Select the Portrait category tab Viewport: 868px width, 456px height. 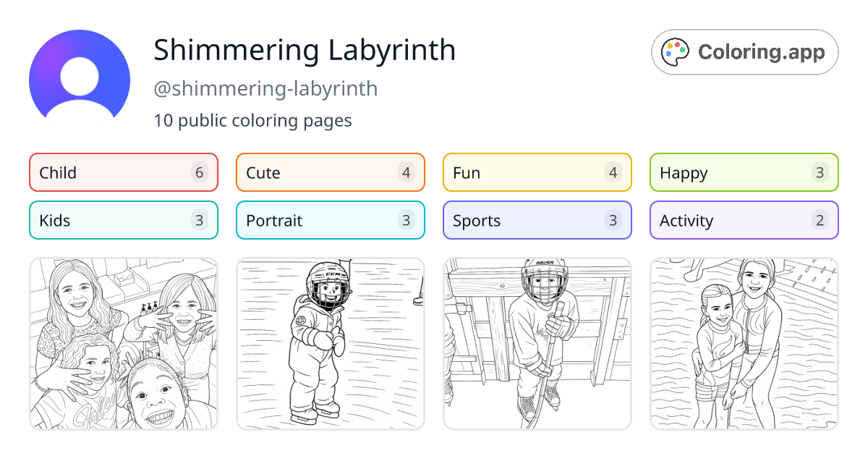coord(330,220)
